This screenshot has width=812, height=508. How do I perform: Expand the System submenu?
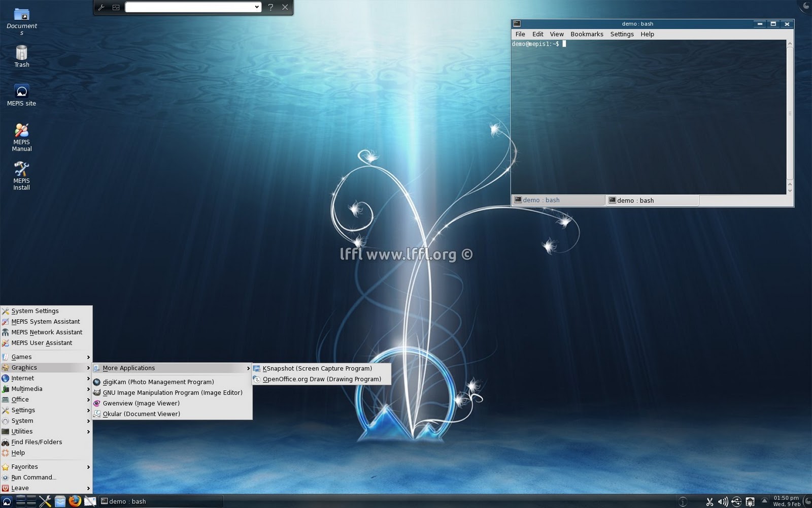46,421
